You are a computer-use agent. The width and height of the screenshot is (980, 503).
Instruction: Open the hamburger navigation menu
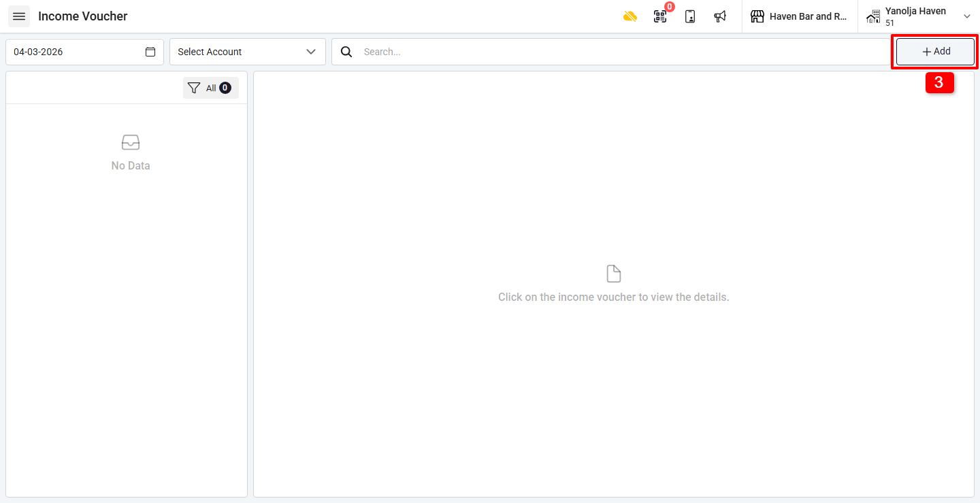19,16
